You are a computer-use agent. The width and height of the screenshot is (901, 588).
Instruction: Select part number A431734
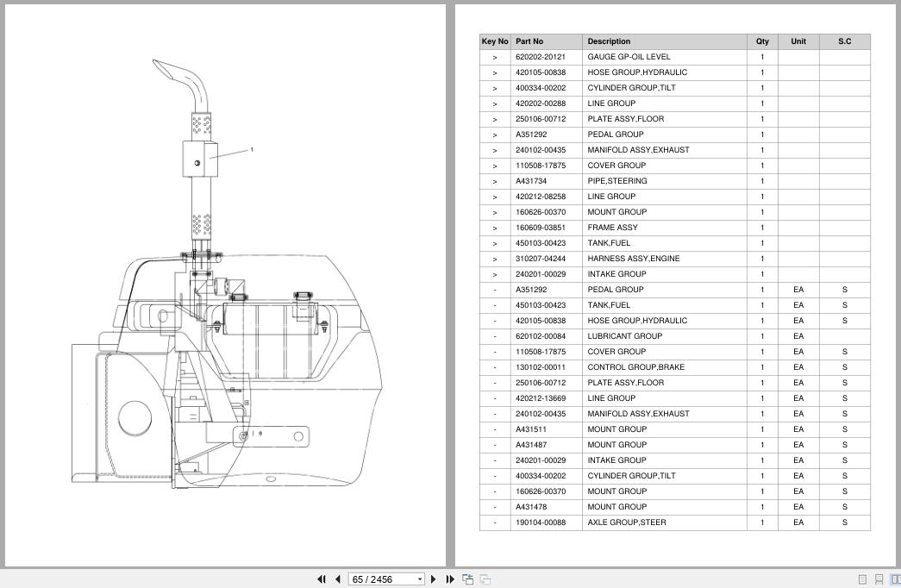[x=531, y=181]
